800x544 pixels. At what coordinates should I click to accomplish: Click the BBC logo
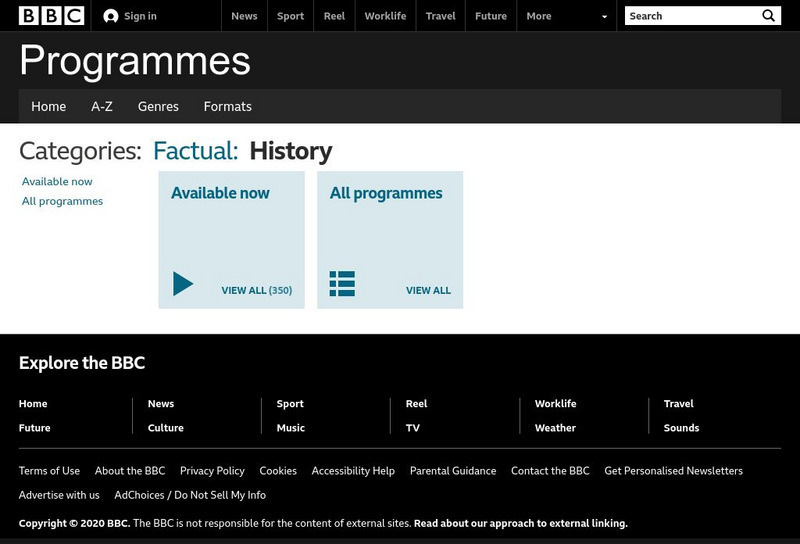(52, 16)
